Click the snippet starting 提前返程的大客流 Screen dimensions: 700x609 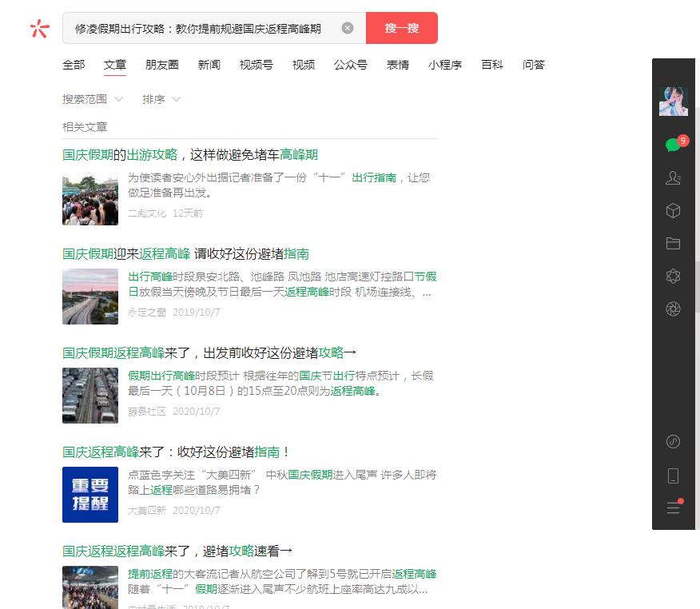pyautogui.click(x=282, y=582)
